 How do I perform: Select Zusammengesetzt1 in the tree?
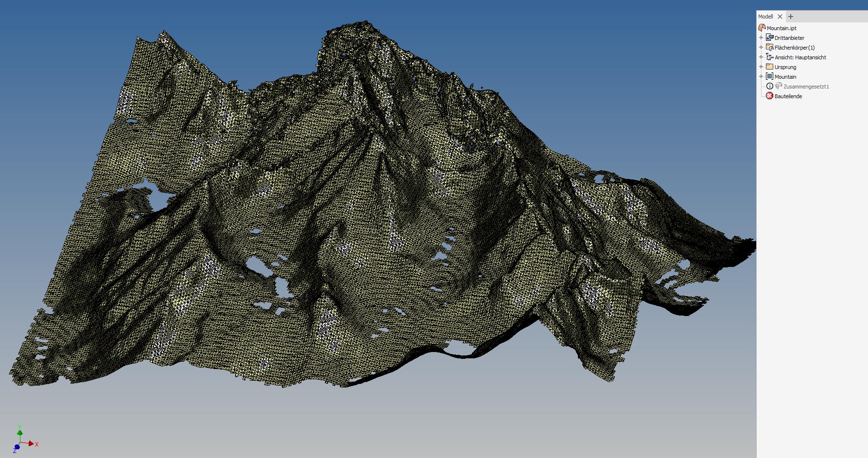coord(807,86)
